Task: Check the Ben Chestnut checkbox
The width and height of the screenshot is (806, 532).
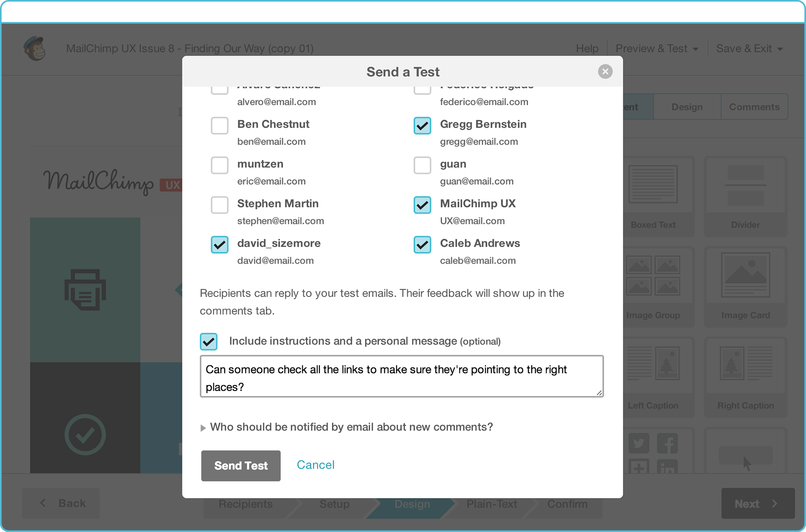Action: (219, 126)
